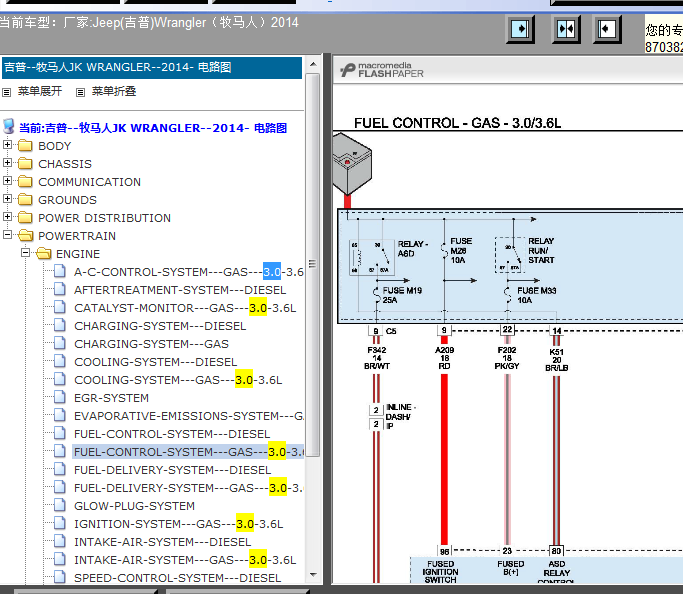This screenshot has width=683, height=594.
Task: Open CATALYST-MONITOR---GAS---3.0-3.6L diagram
Action: 185,308
